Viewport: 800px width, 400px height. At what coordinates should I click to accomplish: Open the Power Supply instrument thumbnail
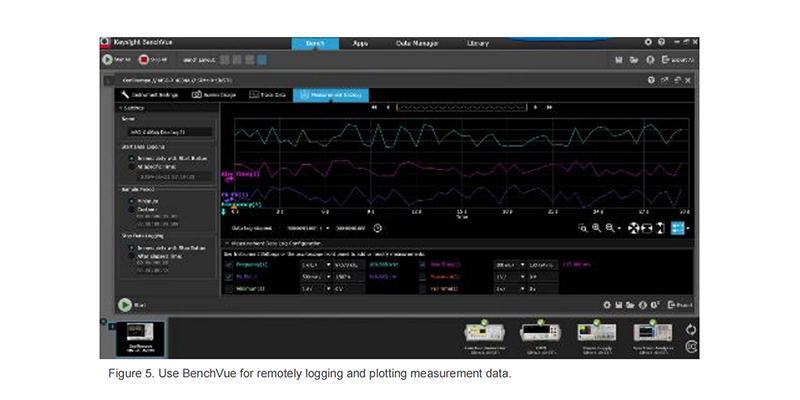point(596,337)
